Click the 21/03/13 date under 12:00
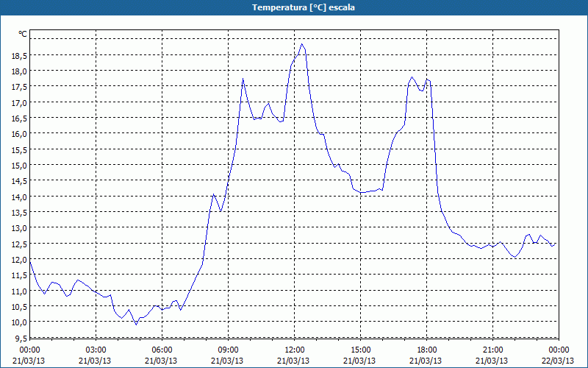 click(293, 361)
